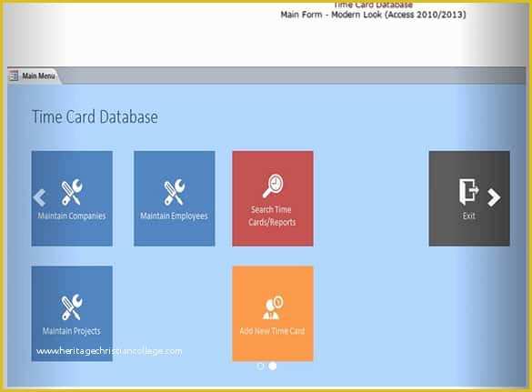Select the second carousel dot indicator
The image size is (532, 392).
point(273,367)
